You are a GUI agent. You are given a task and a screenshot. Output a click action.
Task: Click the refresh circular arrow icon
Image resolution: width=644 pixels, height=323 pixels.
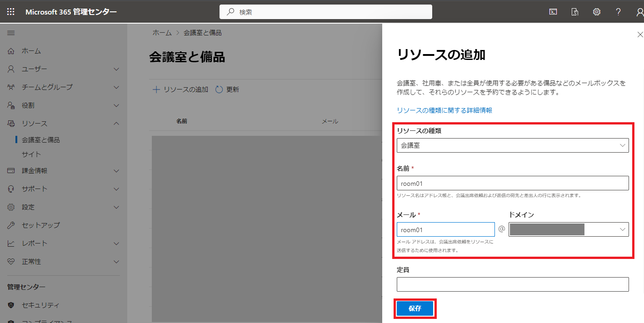219,89
